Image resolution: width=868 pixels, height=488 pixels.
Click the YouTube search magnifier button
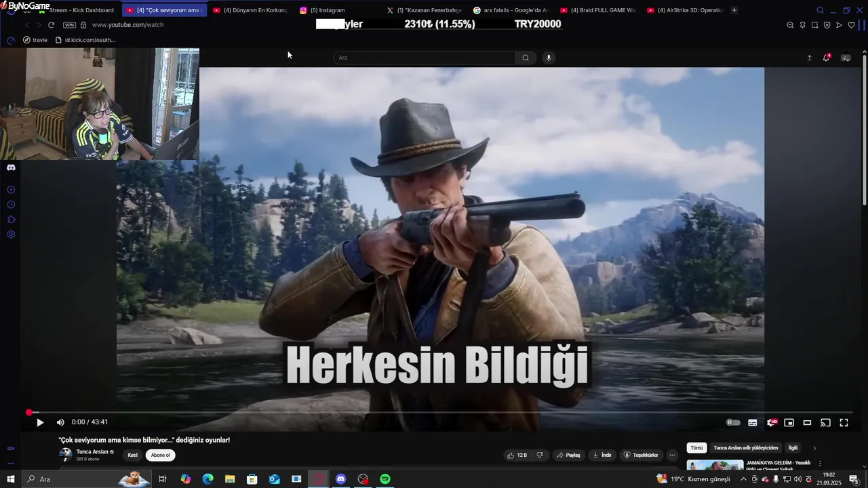click(526, 58)
